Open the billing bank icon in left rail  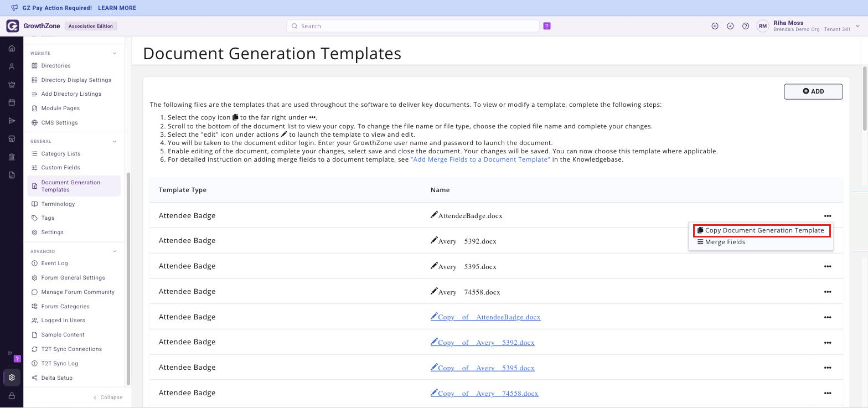coord(12,157)
